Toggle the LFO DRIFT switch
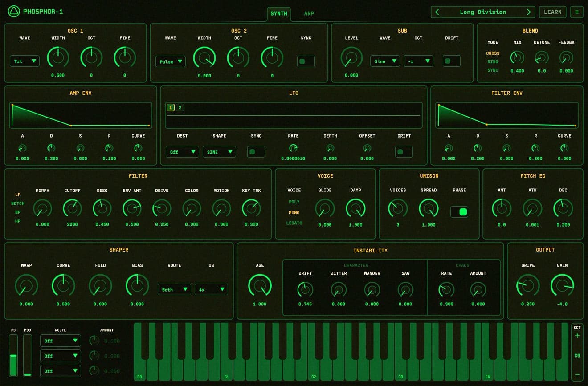 404,152
